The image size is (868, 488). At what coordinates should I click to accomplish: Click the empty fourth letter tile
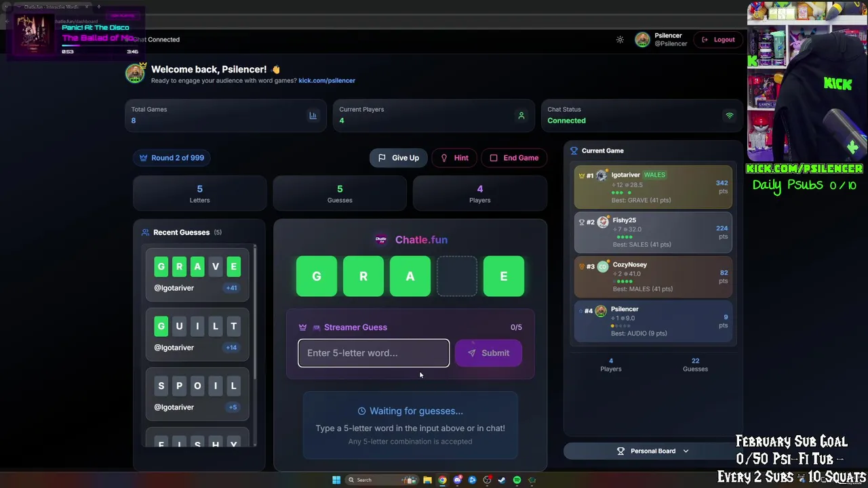[x=456, y=277]
